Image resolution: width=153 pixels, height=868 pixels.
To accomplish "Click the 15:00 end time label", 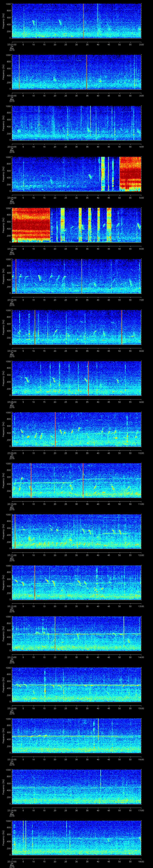I will [141, 708].
